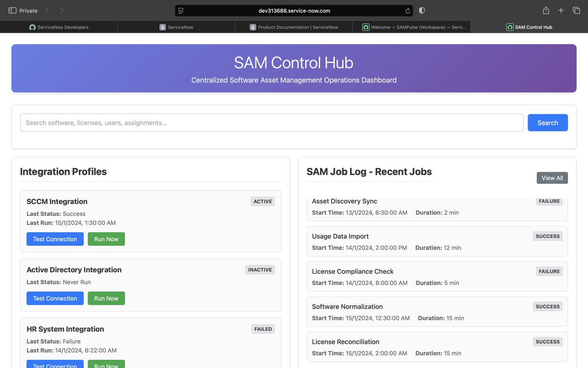The image size is (588, 368).
Task: Select the SAM Control Hub tab
Action: [x=529, y=27]
